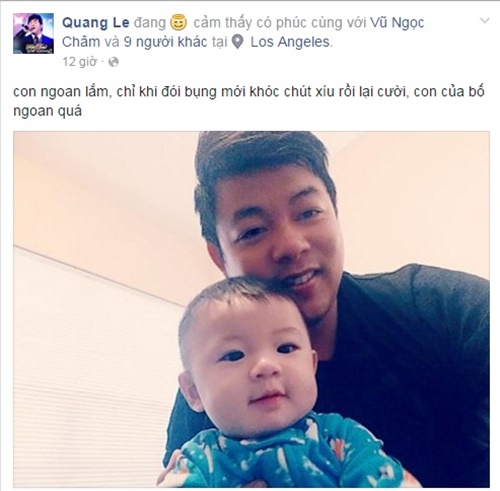Click the blessed feeling halo emoji icon
The image size is (500, 491).
tap(178, 23)
